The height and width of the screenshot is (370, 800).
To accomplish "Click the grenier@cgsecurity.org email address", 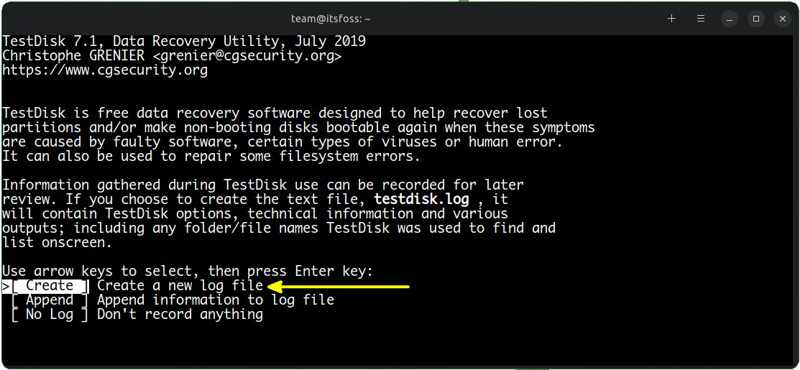I will [247, 56].
